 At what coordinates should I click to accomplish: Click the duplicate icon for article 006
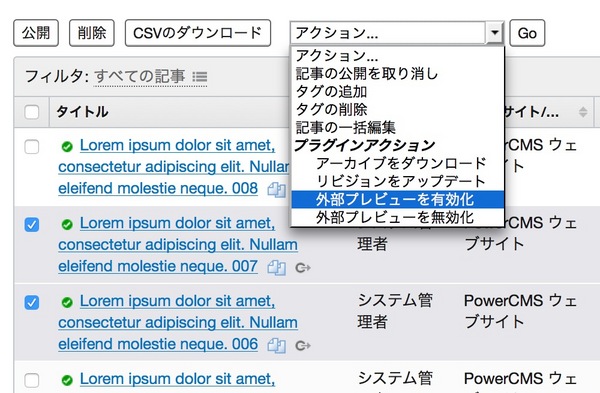[x=277, y=346]
